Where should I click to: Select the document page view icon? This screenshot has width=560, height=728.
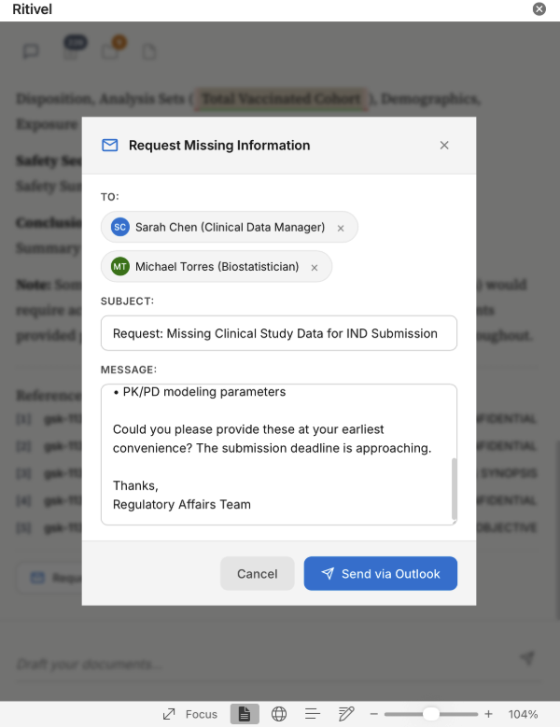(x=245, y=714)
